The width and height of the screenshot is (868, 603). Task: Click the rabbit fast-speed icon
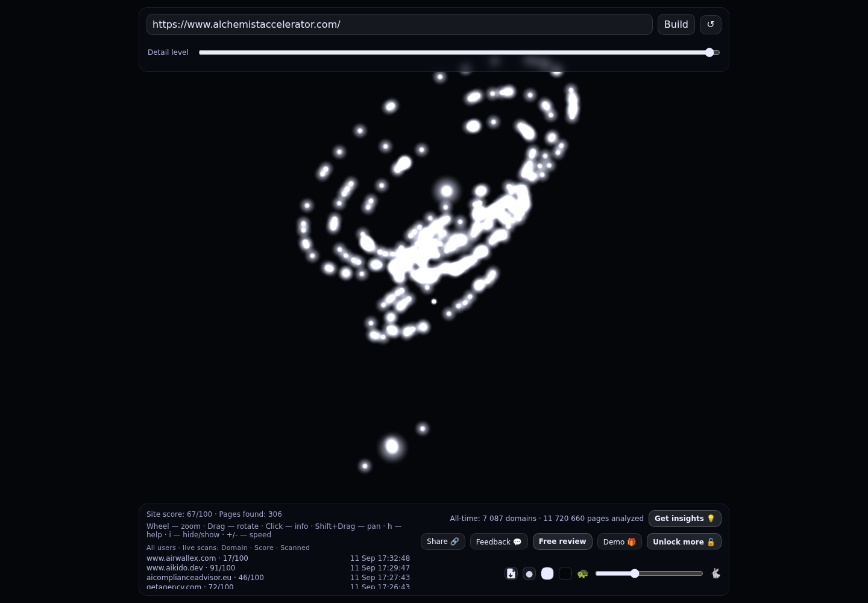click(x=715, y=573)
